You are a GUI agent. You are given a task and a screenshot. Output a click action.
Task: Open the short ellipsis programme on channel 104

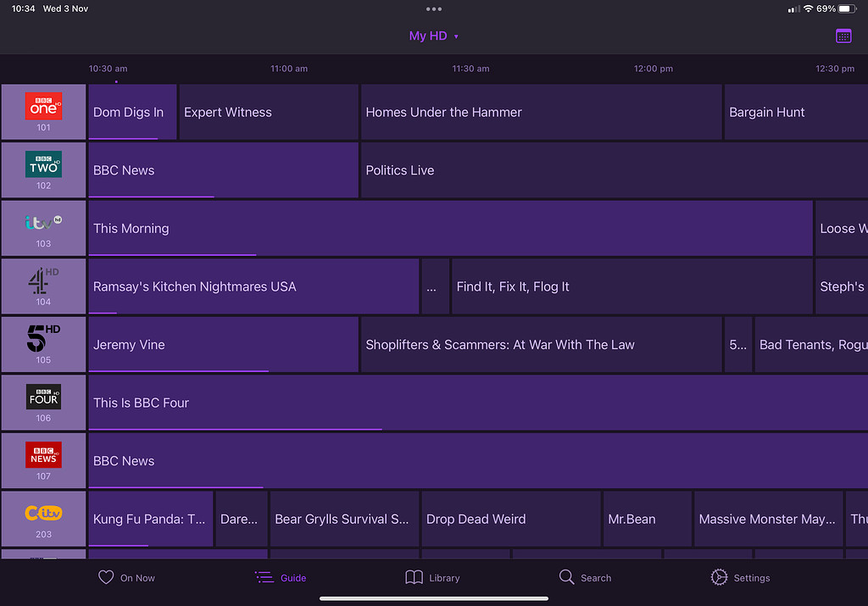435,286
